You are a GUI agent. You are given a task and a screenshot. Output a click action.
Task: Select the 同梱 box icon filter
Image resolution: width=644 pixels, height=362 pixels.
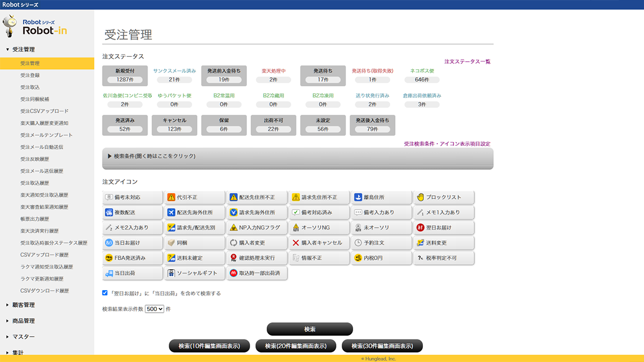coord(194,242)
